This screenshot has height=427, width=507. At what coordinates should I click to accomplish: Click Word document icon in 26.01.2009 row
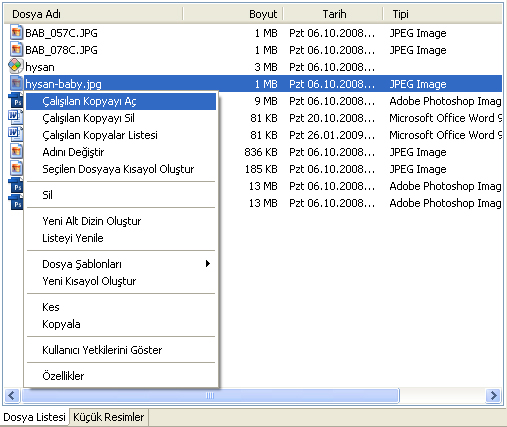[15, 134]
